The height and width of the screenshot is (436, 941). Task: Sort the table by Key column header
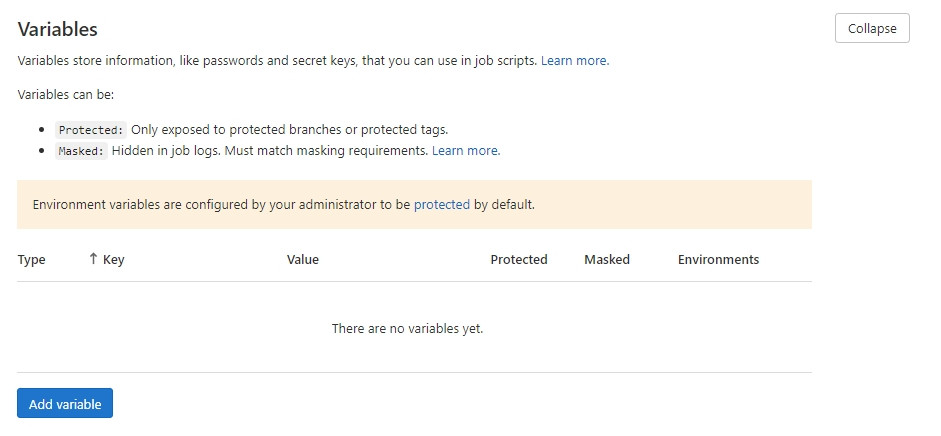[113, 260]
